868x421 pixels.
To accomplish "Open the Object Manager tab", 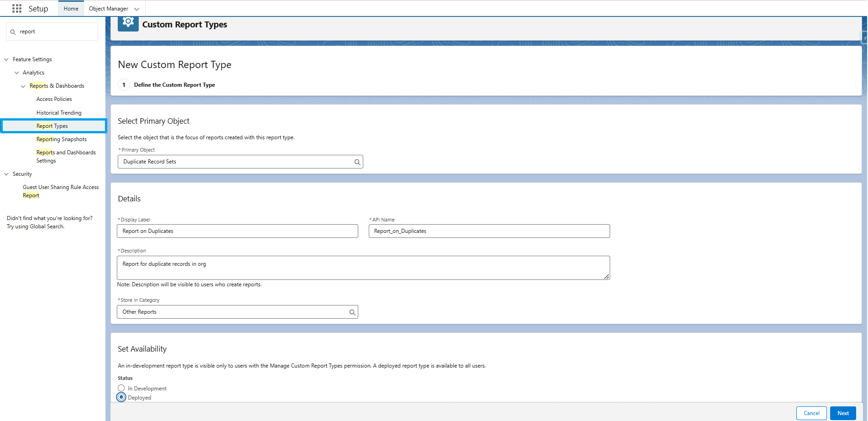I will 108,9.
